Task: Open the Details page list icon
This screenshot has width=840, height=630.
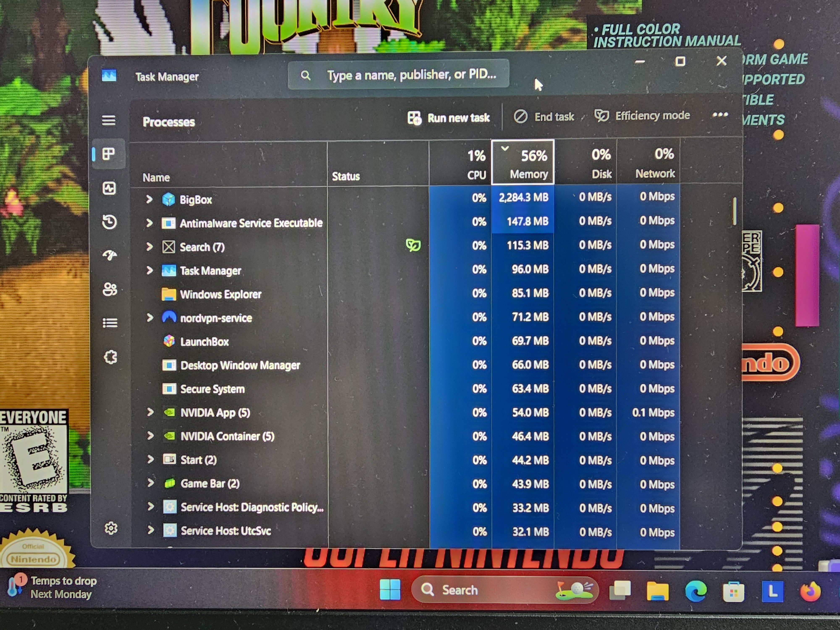Action: tap(110, 323)
